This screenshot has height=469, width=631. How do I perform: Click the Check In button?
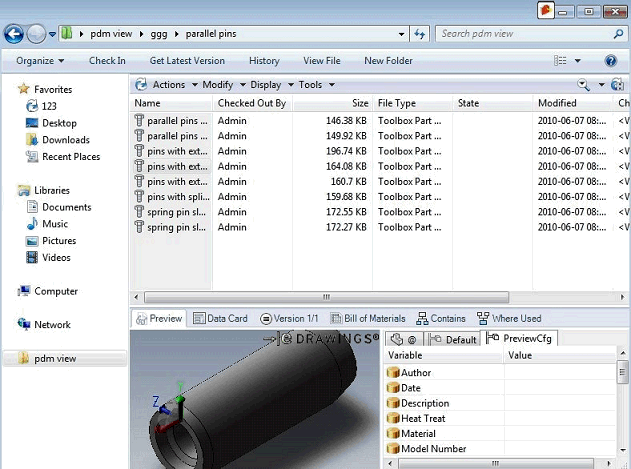click(x=107, y=61)
